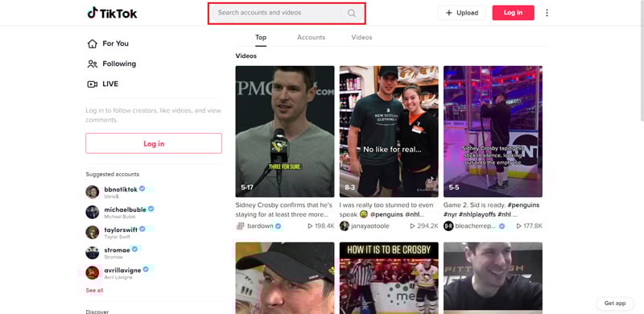Click the Following people icon
The width and height of the screenshot is (644, 314).
93,64
